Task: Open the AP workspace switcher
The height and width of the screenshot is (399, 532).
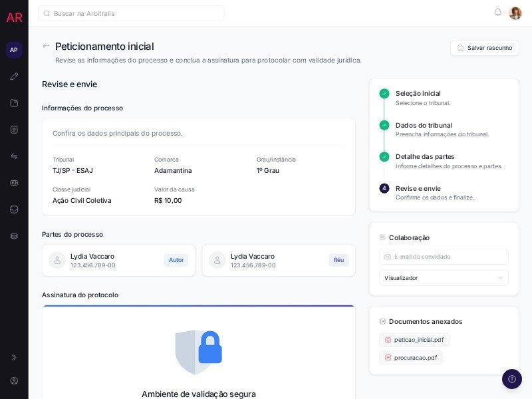Action: tap(14, 50)
